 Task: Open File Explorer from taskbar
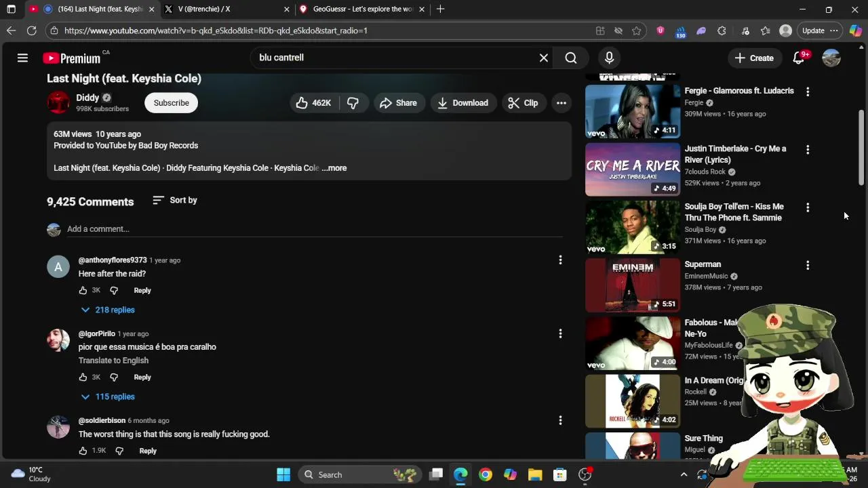tap(535, 474)
